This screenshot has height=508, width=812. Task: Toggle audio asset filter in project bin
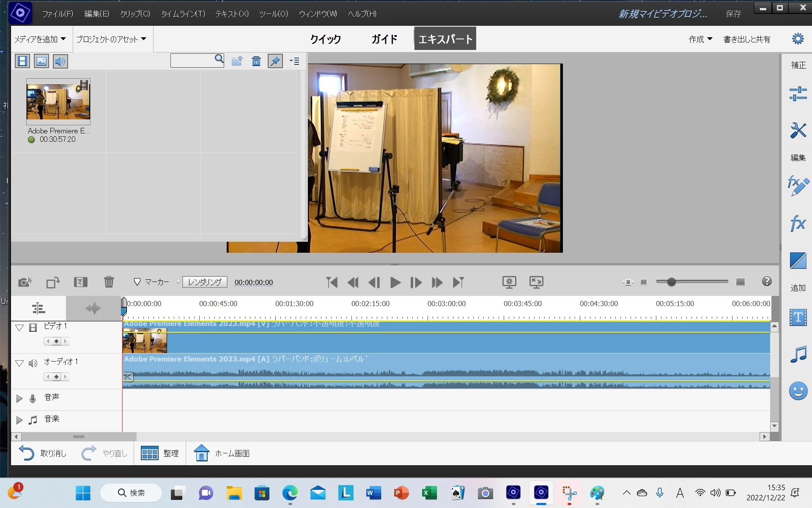[60, 61]
